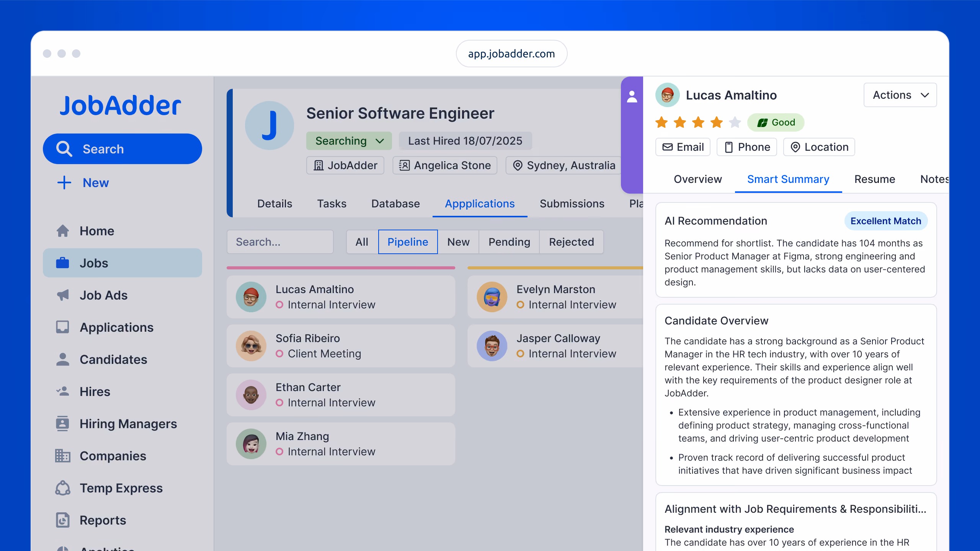980x551 pixels.
Task: Click the Email button
Action: tap(683, 147)
